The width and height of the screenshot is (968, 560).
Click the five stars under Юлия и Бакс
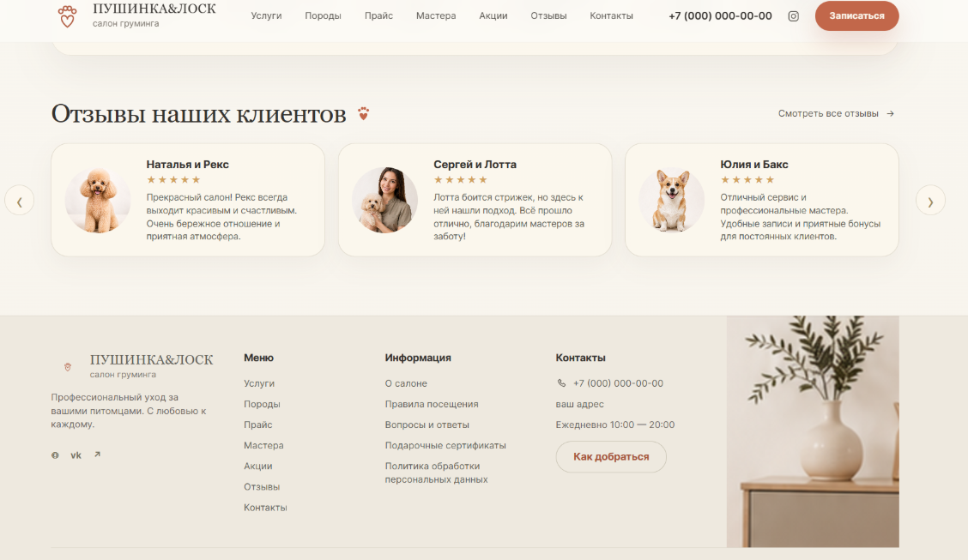pos(747,180)
